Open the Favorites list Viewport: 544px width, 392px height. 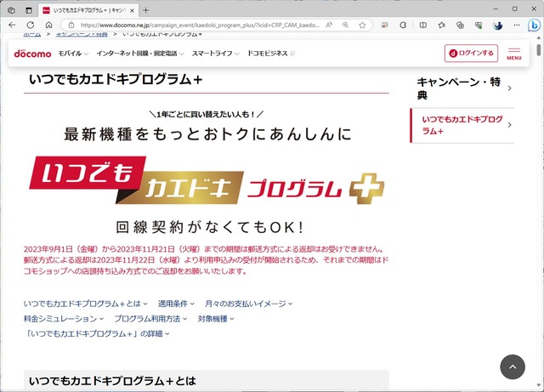442,25
